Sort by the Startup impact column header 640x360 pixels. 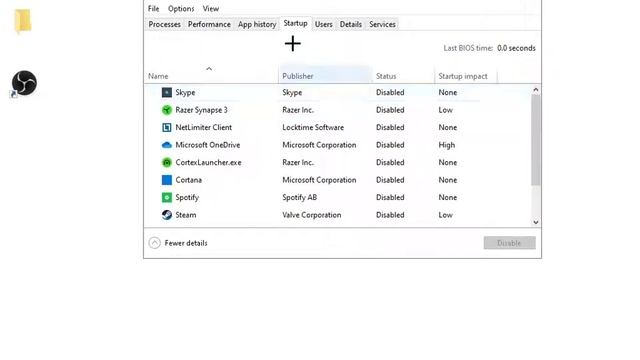coord(466,76)
